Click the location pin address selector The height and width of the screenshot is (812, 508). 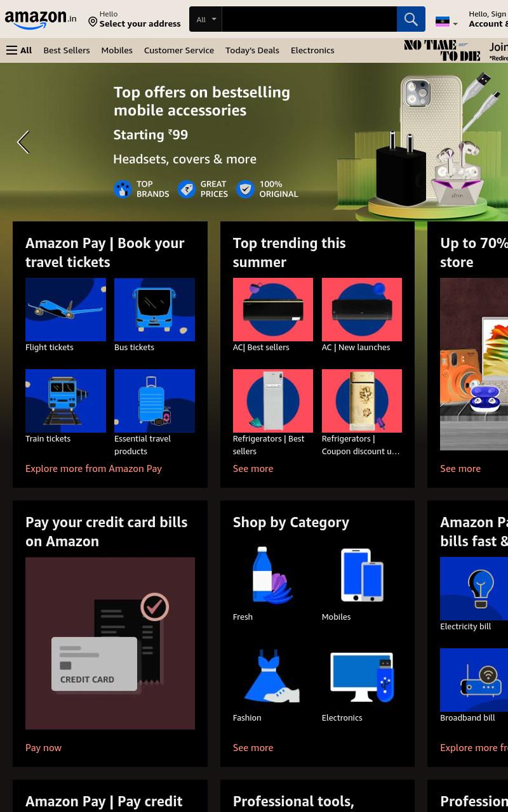coord(134,19)
